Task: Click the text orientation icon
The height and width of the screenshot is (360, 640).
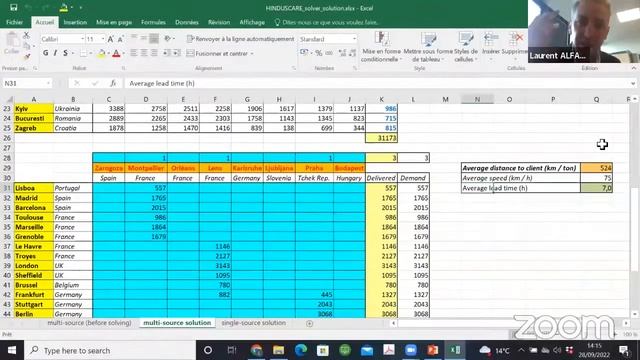Action: (x=168, y=39)
